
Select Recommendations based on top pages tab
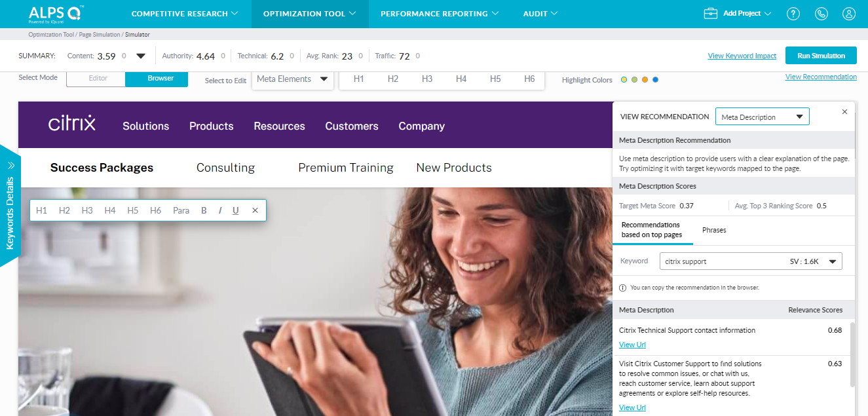(652, 230)
